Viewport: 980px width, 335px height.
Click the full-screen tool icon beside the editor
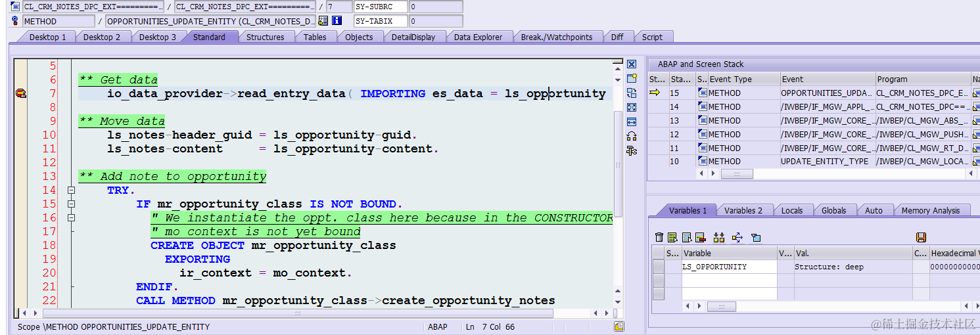point(632,107)
